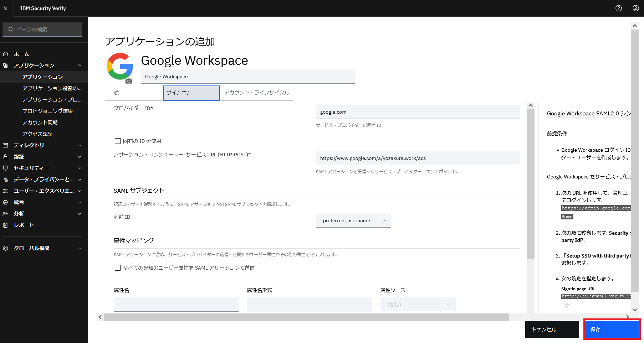Expand the グローバル構成 section
The height and width of the screenshot is (343, 644).
80,248
